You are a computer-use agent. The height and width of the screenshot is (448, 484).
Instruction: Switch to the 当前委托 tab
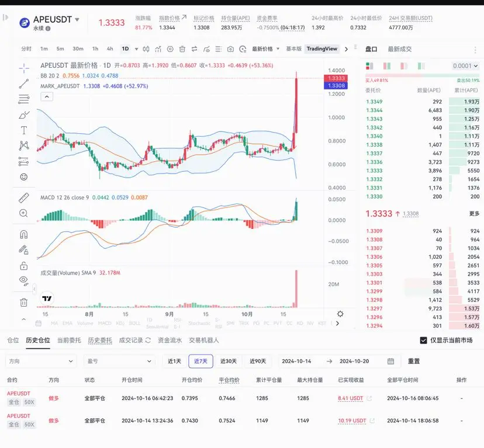(69, 341)
